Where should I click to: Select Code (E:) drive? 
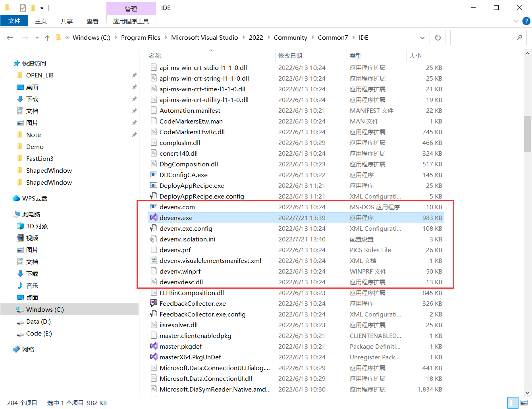(x=39, y=333)
